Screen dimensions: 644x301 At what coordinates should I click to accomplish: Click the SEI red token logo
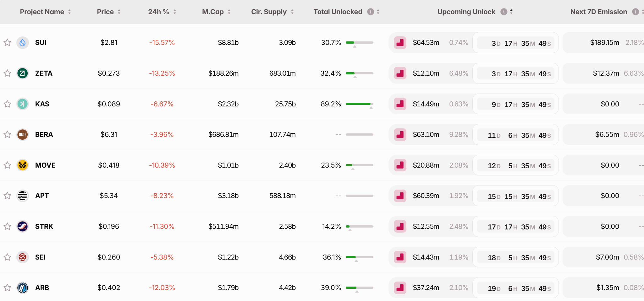point(23,257)
